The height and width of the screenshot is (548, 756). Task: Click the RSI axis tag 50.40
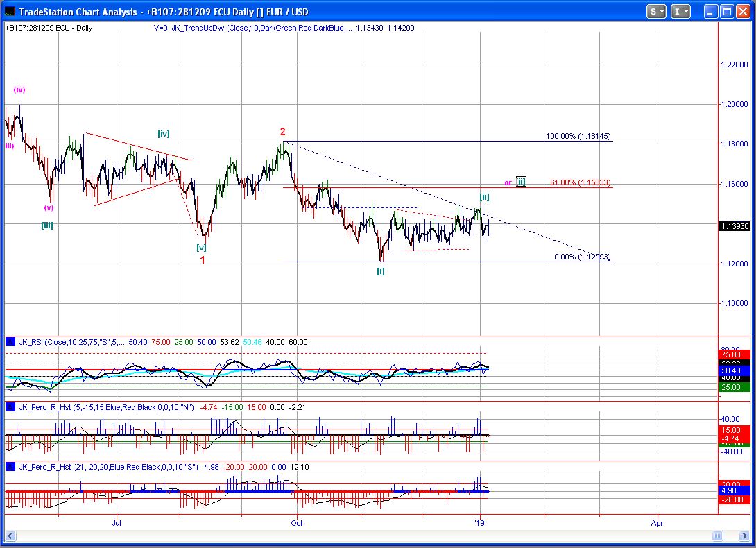coord(734,370)
